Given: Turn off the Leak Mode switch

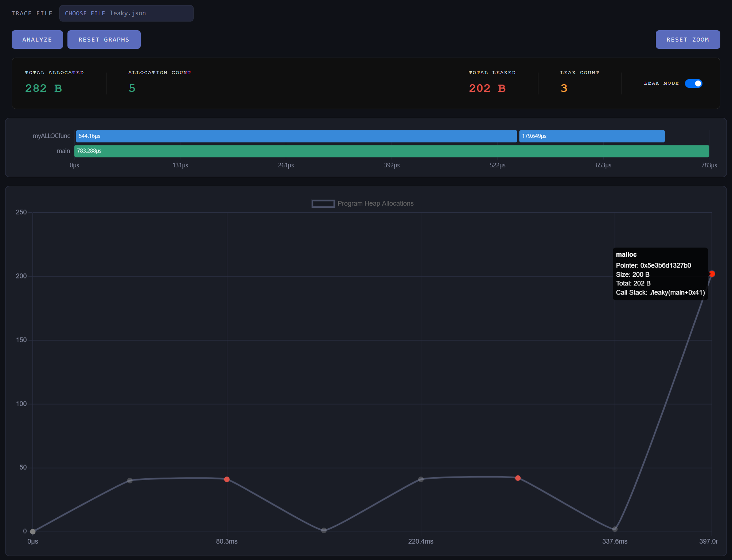Looking at the screenshot, I should pos(693,83).
